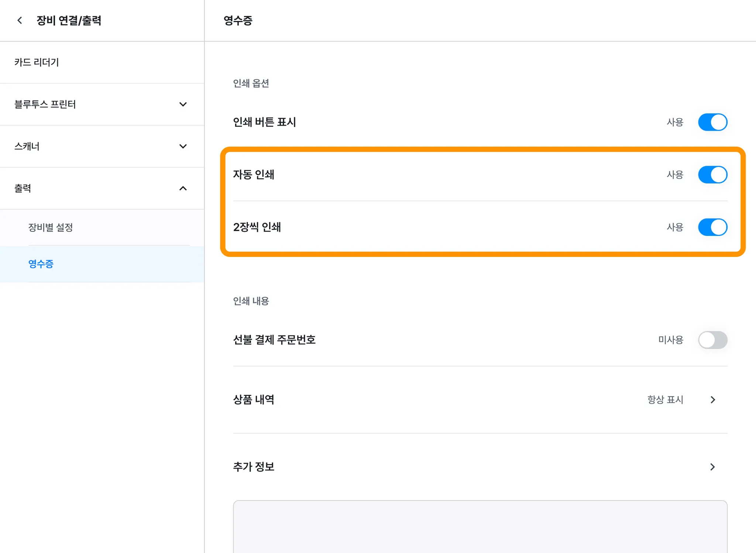
Task: Collapse the 출력 section chevron
Action: click(x=183, y=189)
